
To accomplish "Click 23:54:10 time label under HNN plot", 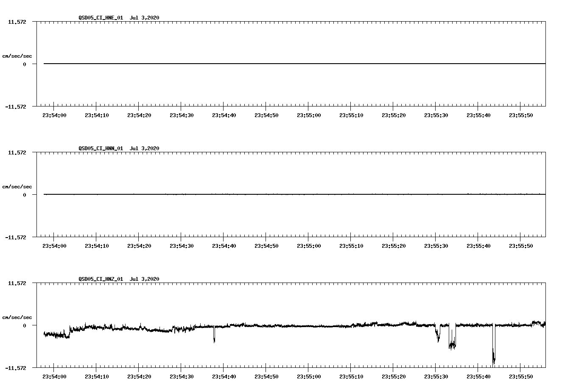I will [x=97, y=246].
